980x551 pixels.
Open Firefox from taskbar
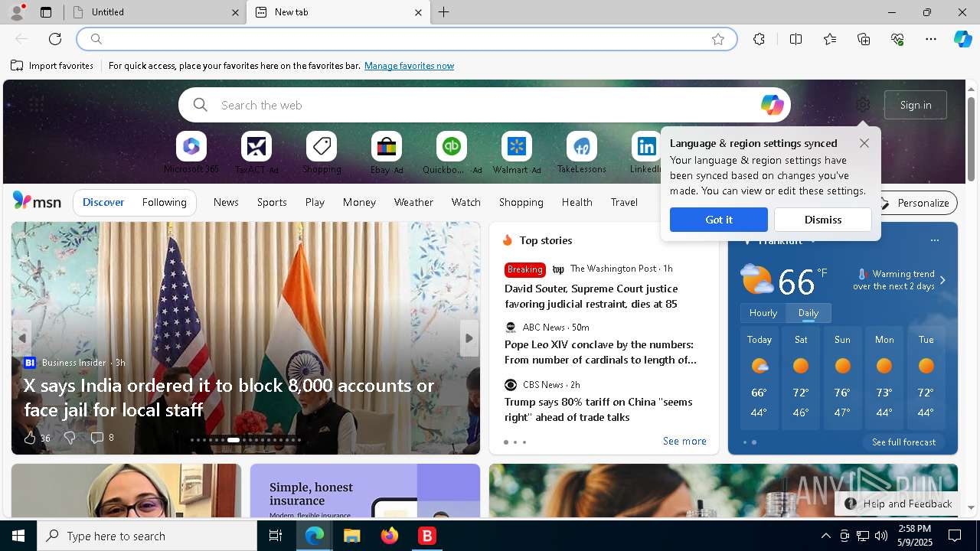(x=390, y=536)
